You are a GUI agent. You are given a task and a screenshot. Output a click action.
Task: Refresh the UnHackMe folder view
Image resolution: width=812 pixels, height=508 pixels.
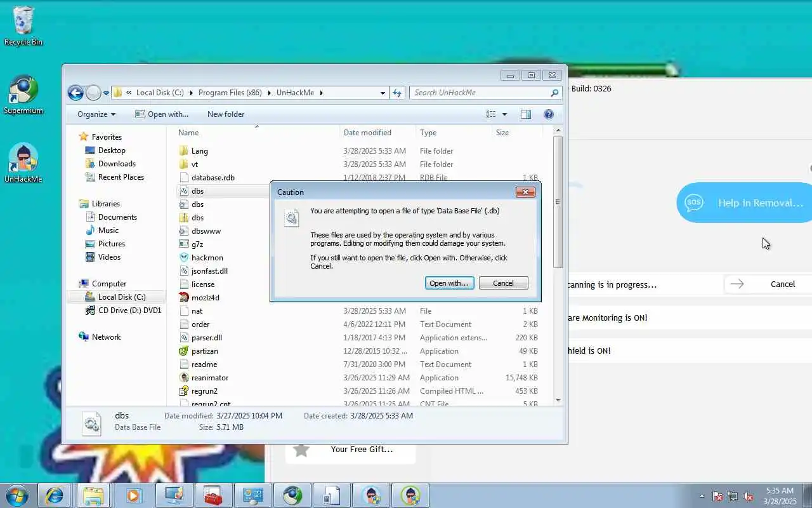[397, 93]
